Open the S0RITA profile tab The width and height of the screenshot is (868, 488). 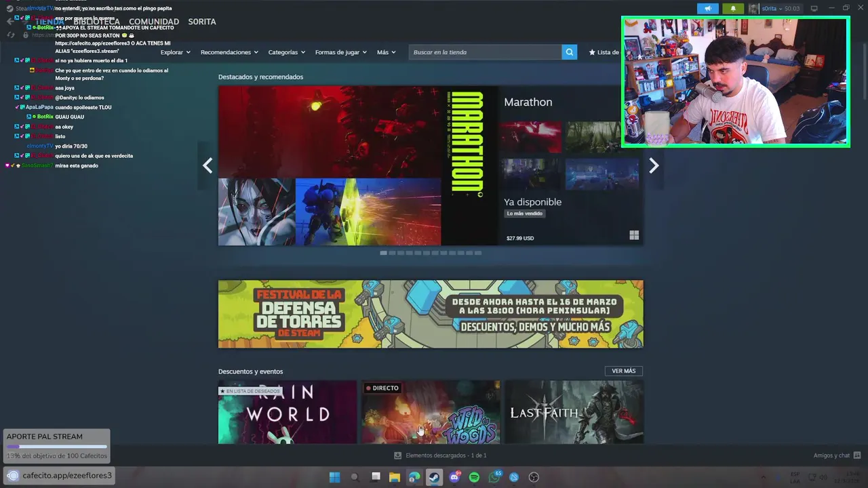202,22
